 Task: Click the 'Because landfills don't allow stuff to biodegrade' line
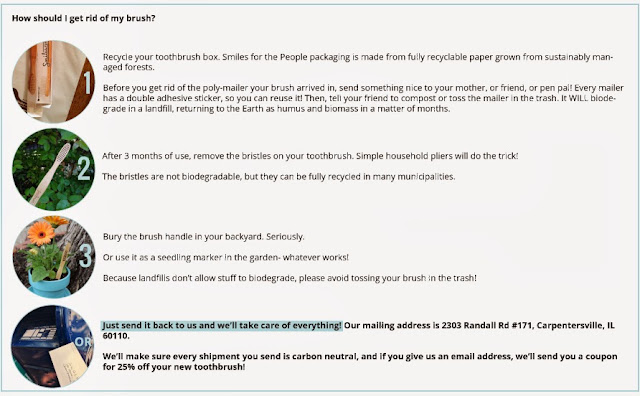(x=290, y=278)
